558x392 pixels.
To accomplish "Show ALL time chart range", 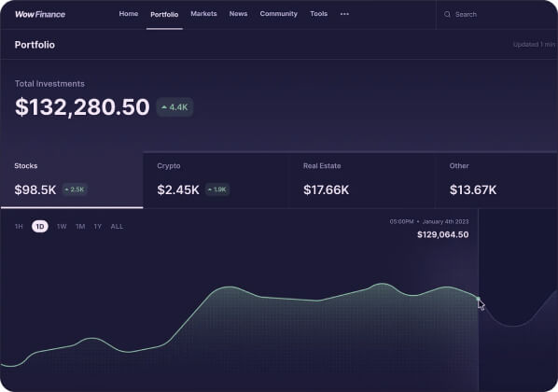I will [117, 227].
